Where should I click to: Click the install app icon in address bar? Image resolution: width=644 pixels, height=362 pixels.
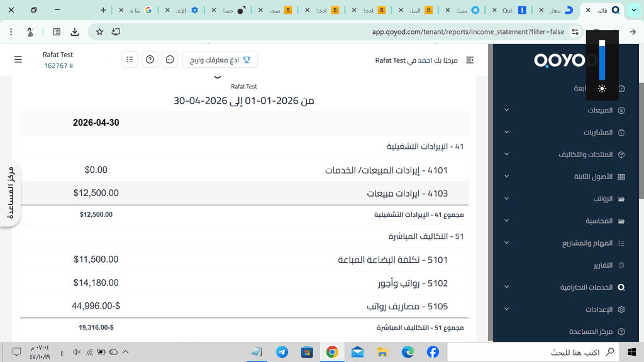(116, 31)
